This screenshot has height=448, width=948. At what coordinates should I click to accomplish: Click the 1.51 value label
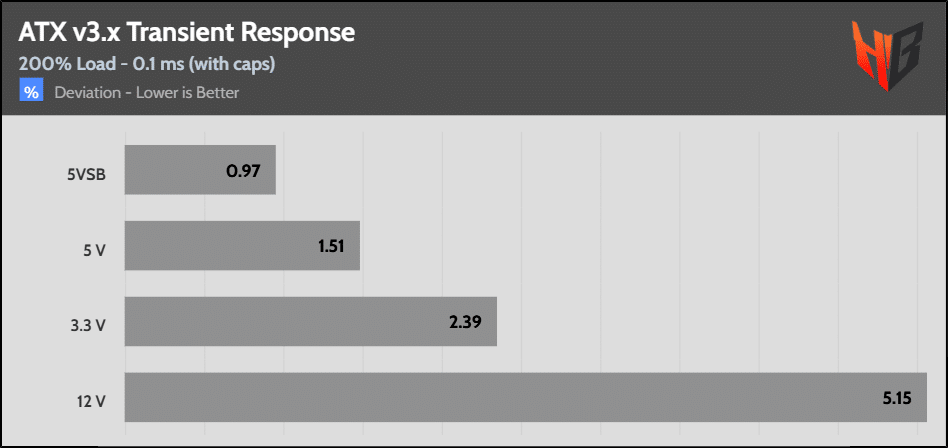click(331, 246)
